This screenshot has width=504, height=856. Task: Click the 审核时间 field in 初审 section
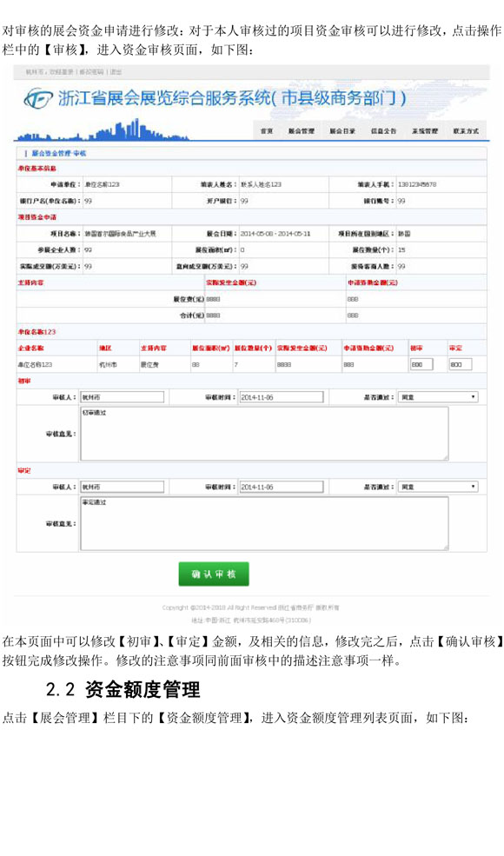pos(282,397)
